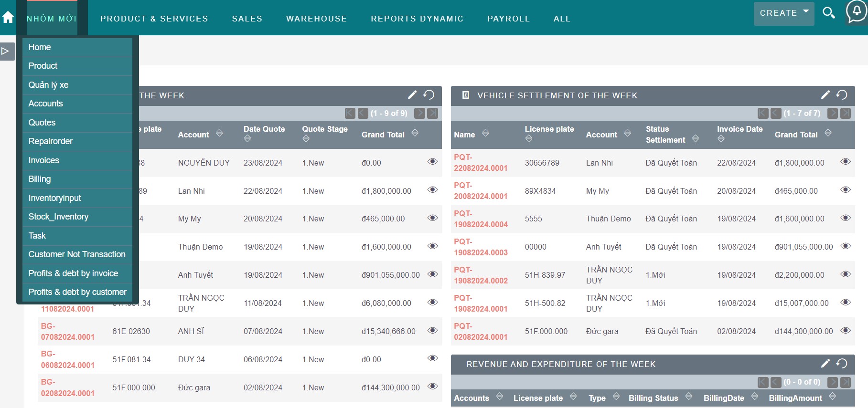View the Thuận Demo quote row
Viewport: 868px width, 408px height.
coord(432,246)
